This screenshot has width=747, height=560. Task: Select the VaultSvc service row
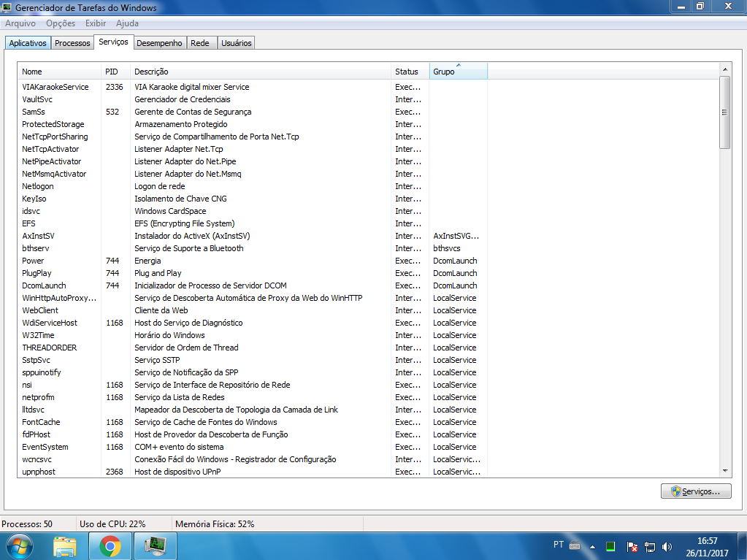coord(253,99)
